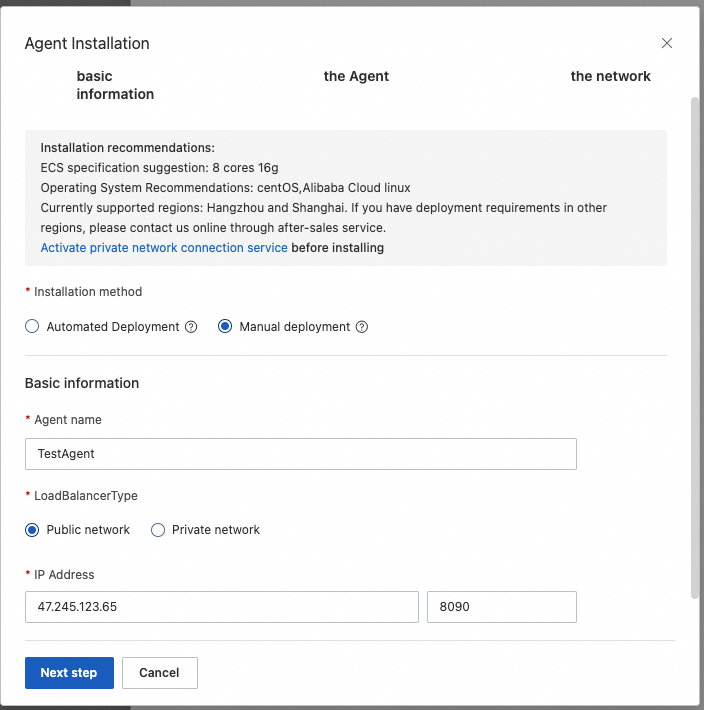Click the Agent Installation dialog title
Viewport: 704px width, 710px height.
(87, 44)
